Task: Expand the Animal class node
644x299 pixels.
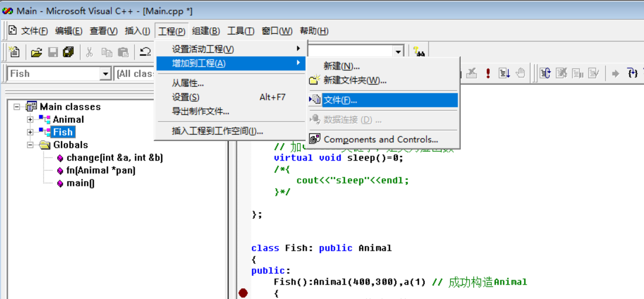Action: (x=30, y=119)
